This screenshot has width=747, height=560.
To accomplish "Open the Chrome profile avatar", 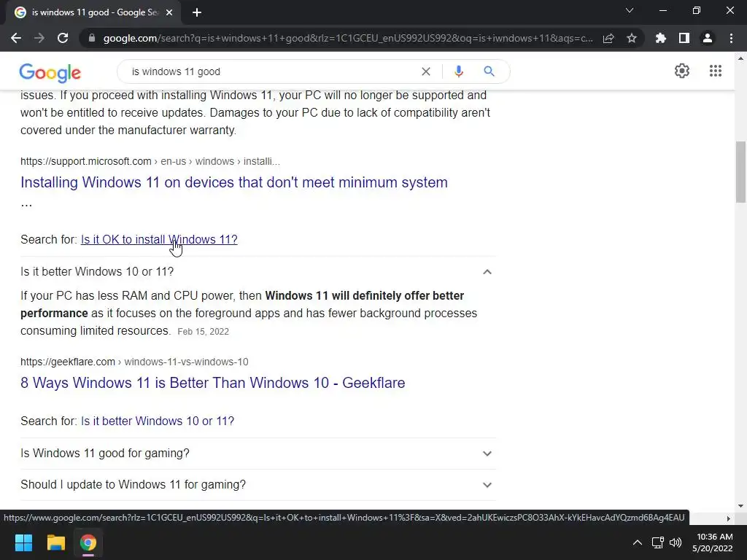I will pyautogui.click(x=708, y=38).
